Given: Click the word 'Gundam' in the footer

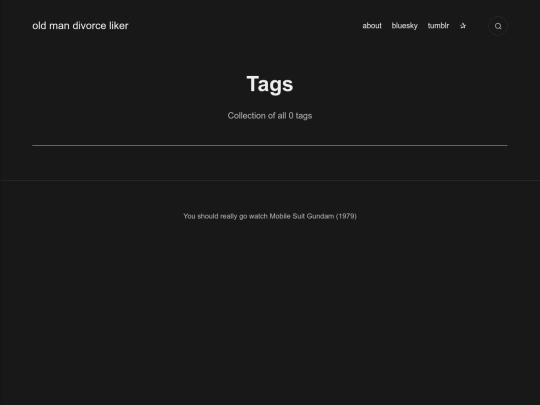Looking at the screenshot, I should [x=320, y=216].
